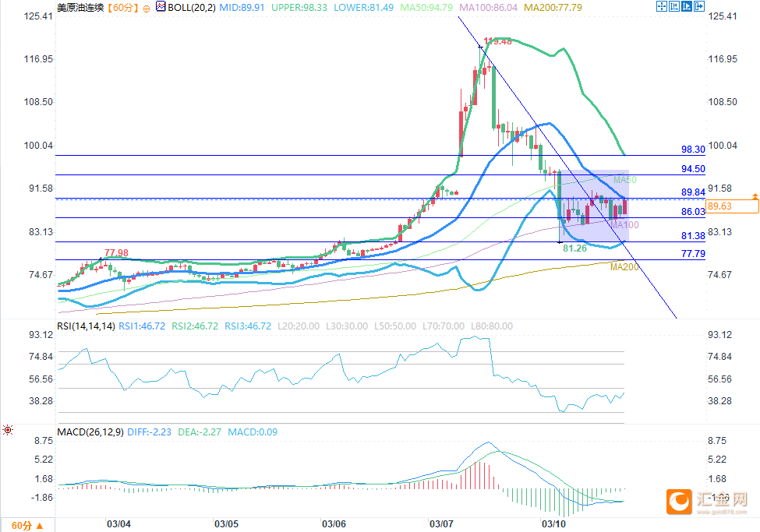Click the 89.84 horizontal line label

click(x=693, y=192)
